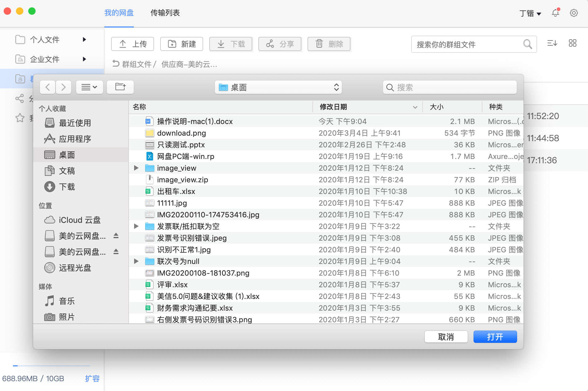Click the 打开 button
The width and height of the screenshot is (588, 391).
click(495, 337)
